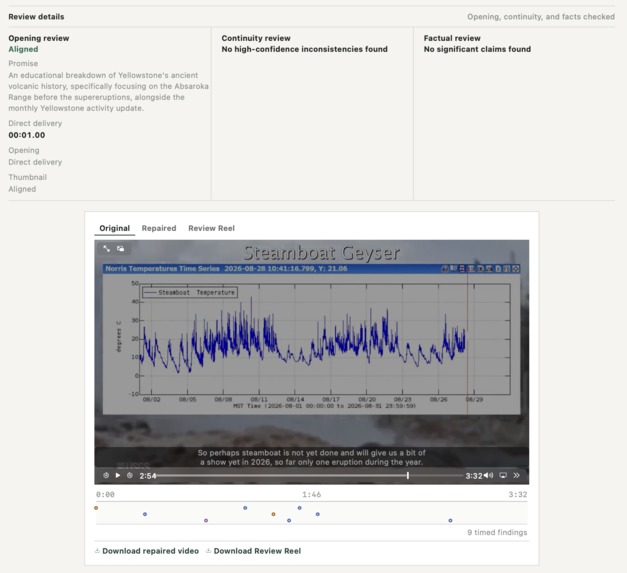Image resolution: width=627 pixels, height=573 pixels.
Task: Click the video progress scrubber handle
Action: [x=407, y=475]
